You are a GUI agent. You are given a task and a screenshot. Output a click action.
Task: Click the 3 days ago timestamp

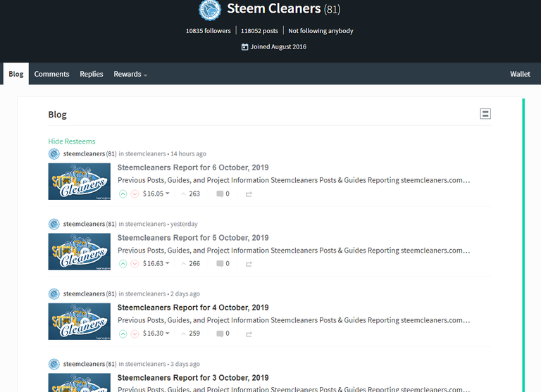pos(185,364)
